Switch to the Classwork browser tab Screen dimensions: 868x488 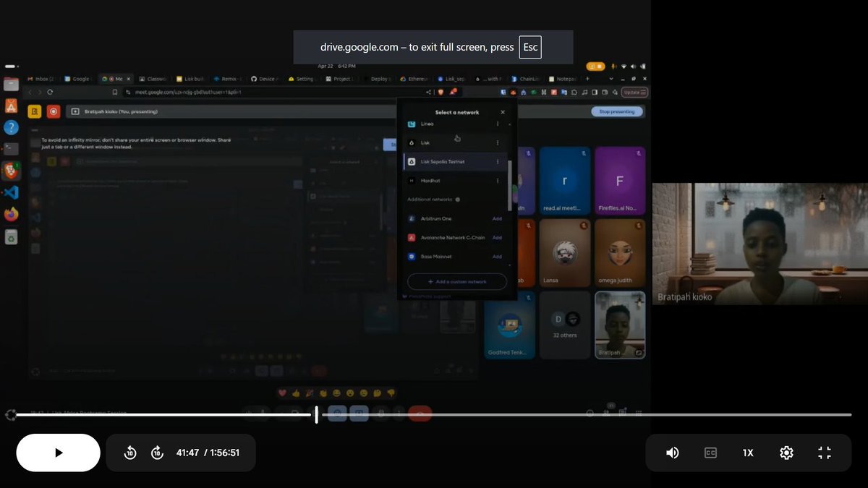click(x=153, y=79)
